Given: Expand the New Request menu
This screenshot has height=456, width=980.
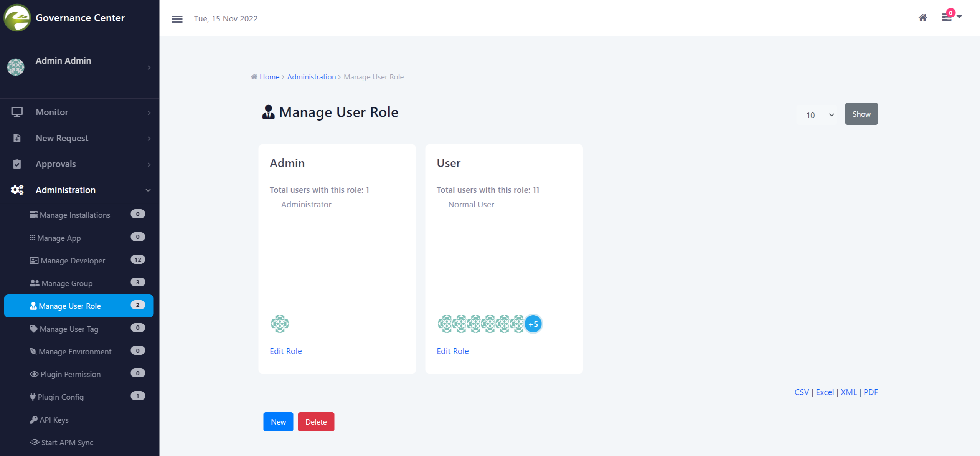Looking at the screenshot, I should (149, 138).
